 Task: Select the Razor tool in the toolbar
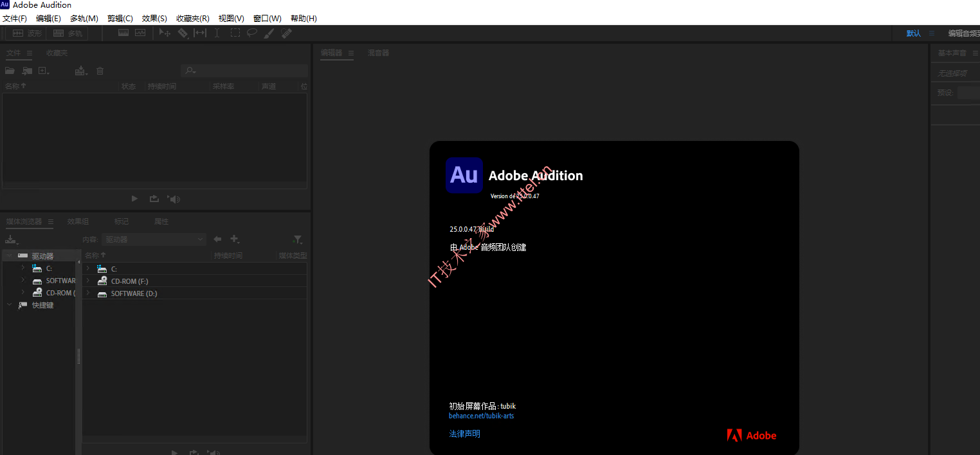coord(183,33)
